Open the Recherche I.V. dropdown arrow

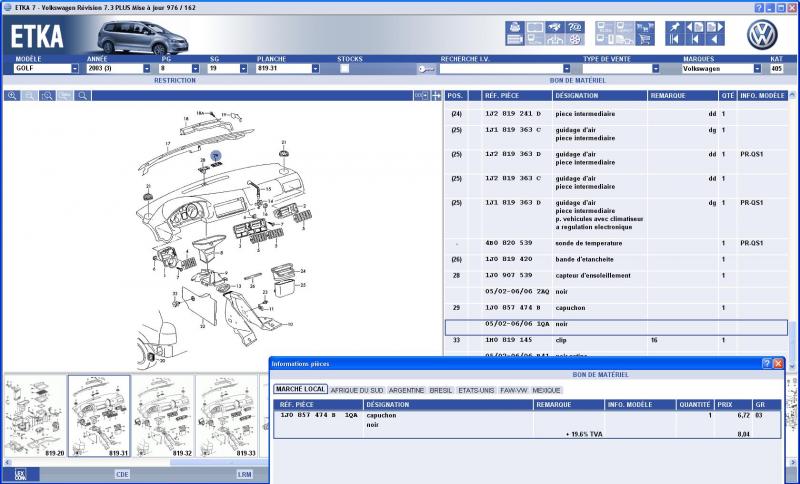(567, 68)
